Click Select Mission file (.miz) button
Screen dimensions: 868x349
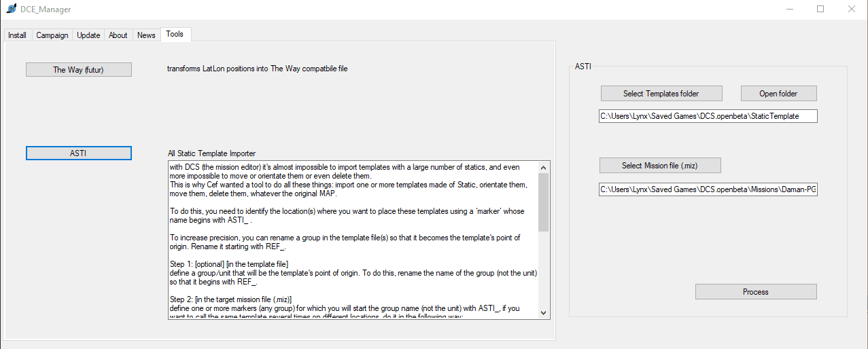point(660,165)
